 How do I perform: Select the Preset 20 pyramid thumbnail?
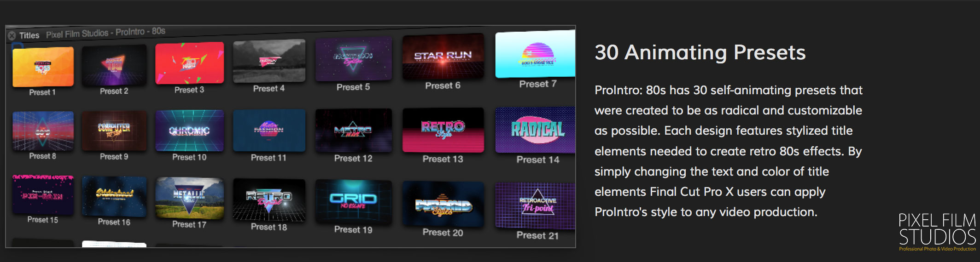pyautogui.click(x=443, y=204)
